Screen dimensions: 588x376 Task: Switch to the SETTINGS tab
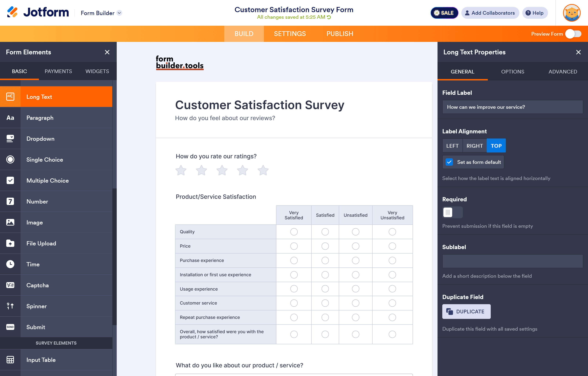[x=290, y=33]
